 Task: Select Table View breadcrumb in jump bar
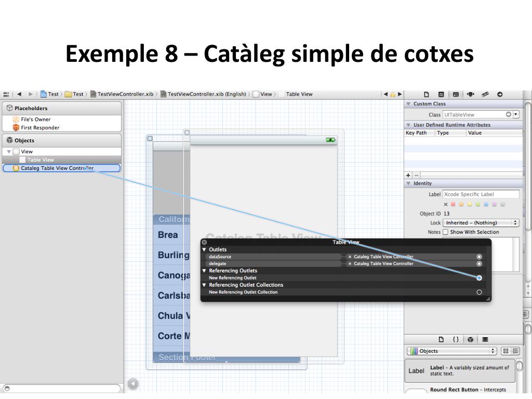[x=296, y=94]
